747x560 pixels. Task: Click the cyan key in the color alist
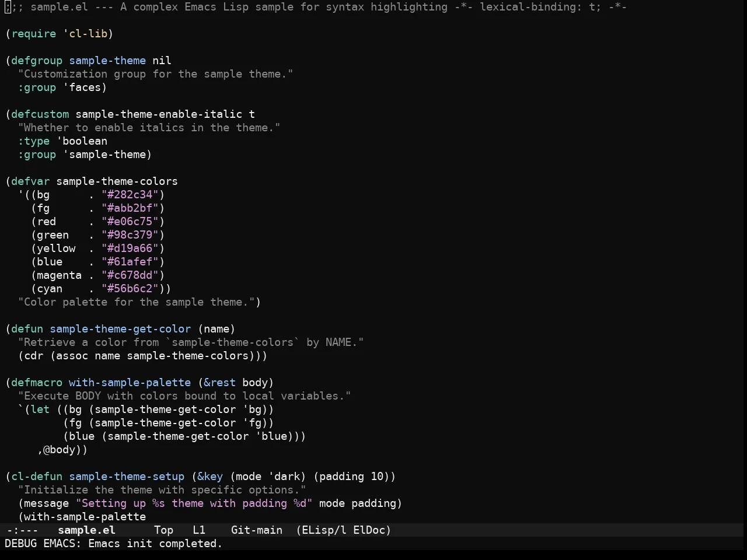50,289
